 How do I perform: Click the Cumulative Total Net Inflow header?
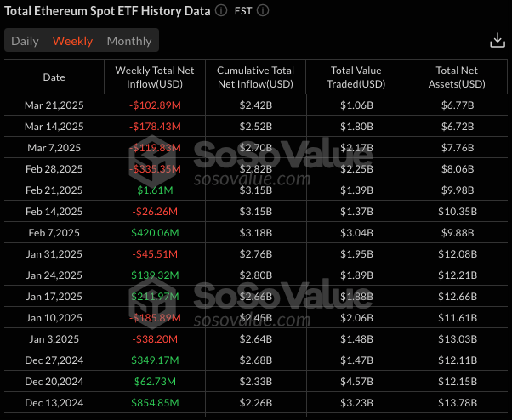(255, 77)
